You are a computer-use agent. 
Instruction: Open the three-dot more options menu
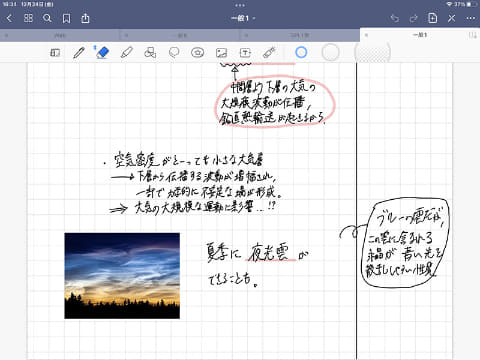point(471,18)
